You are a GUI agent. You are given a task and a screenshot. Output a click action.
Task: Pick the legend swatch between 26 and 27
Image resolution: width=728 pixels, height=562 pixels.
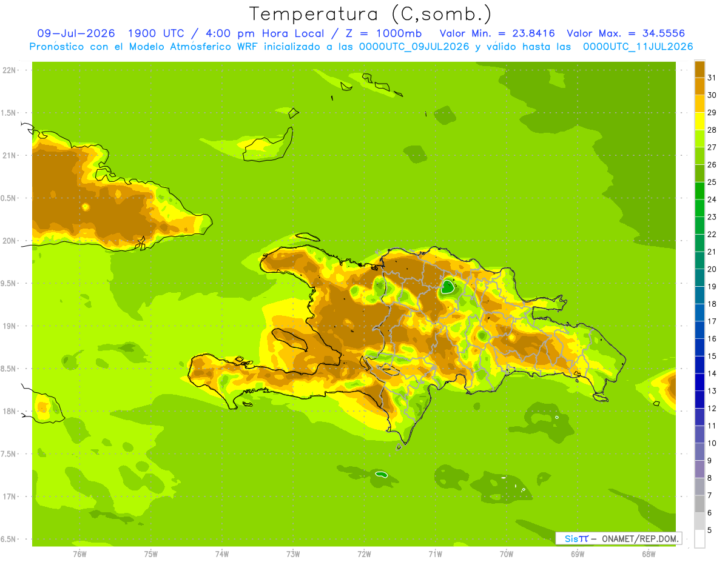pos(699,156)
